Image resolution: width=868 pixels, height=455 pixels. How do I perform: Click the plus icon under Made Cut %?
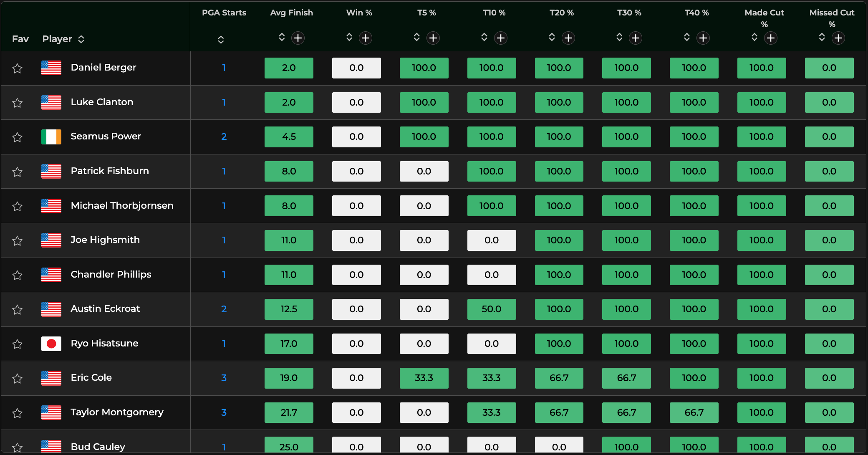coord(770,38)
